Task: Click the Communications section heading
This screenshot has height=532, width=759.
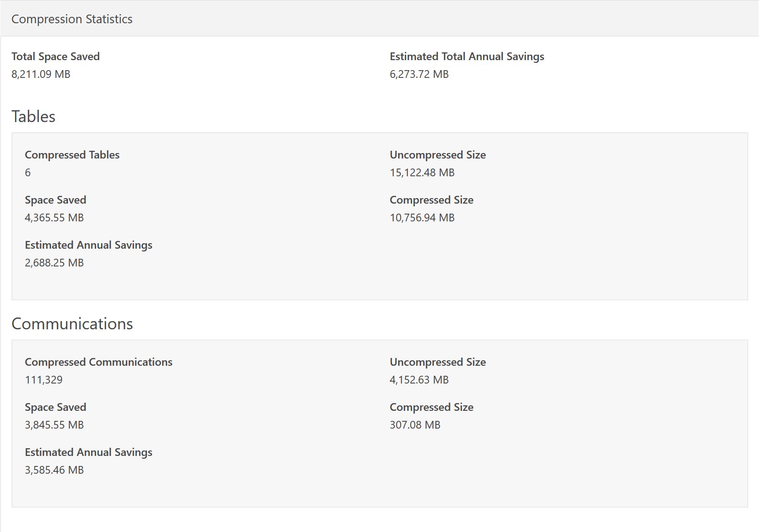Action: (x=72, y=324)
